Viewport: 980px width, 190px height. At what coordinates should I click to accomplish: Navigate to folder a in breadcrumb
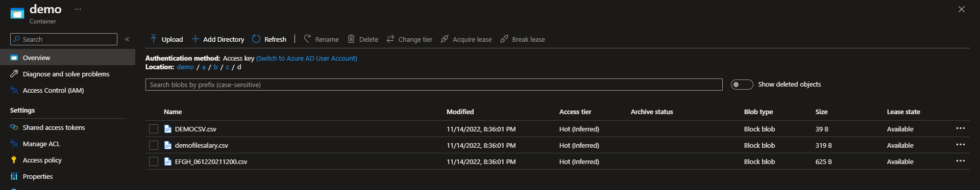tap(204, 67)
